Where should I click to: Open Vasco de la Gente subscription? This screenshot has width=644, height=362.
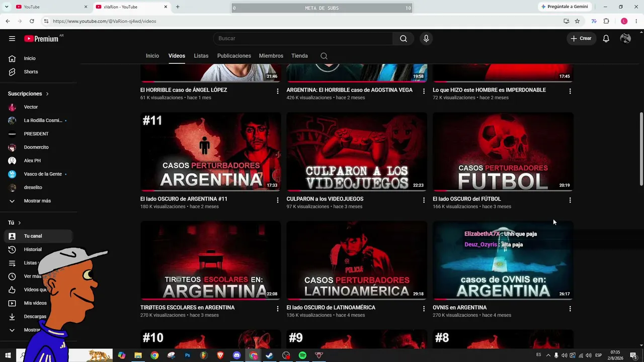(38, 174)
